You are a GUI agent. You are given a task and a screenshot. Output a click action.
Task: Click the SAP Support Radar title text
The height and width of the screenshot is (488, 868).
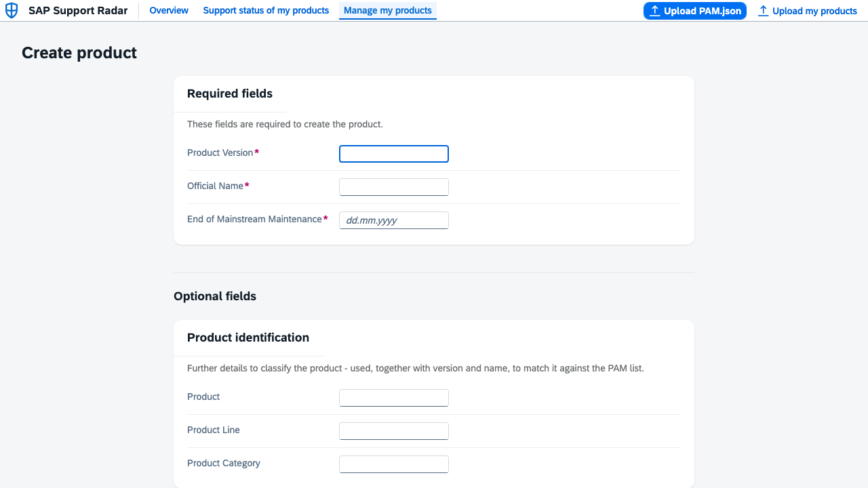pyautogui.click(x=78, y=11)
